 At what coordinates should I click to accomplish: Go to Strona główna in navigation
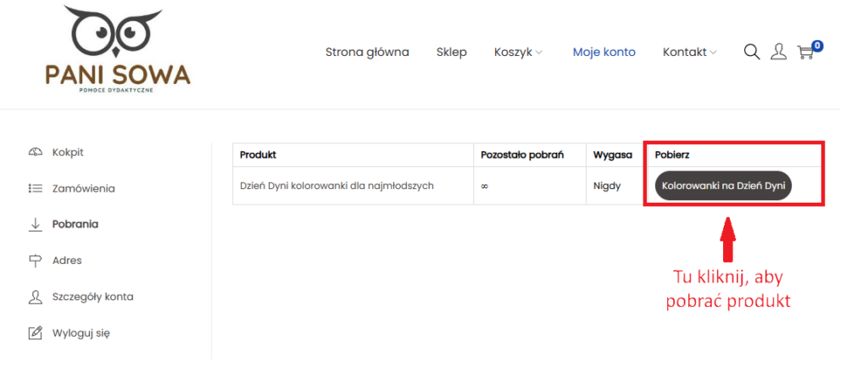pos(367,53)
